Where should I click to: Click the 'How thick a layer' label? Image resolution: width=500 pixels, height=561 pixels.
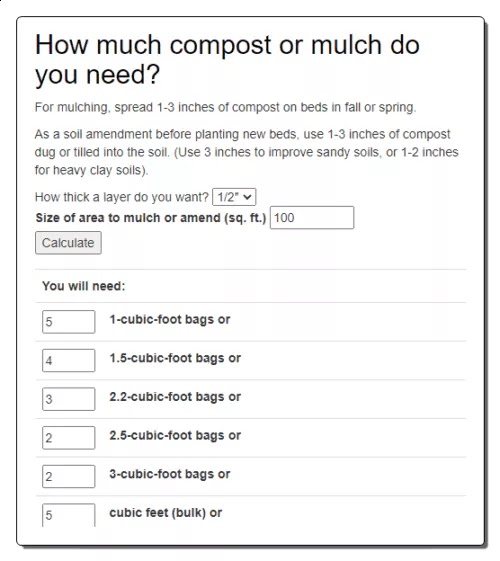coord(122,197)
